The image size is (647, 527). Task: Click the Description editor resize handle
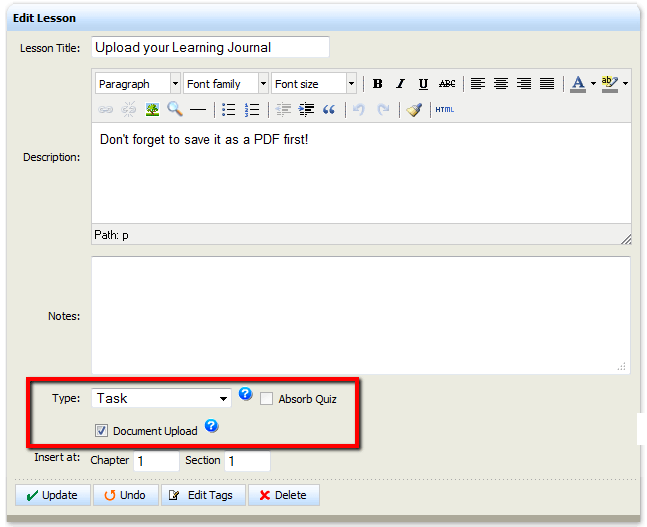626,239
